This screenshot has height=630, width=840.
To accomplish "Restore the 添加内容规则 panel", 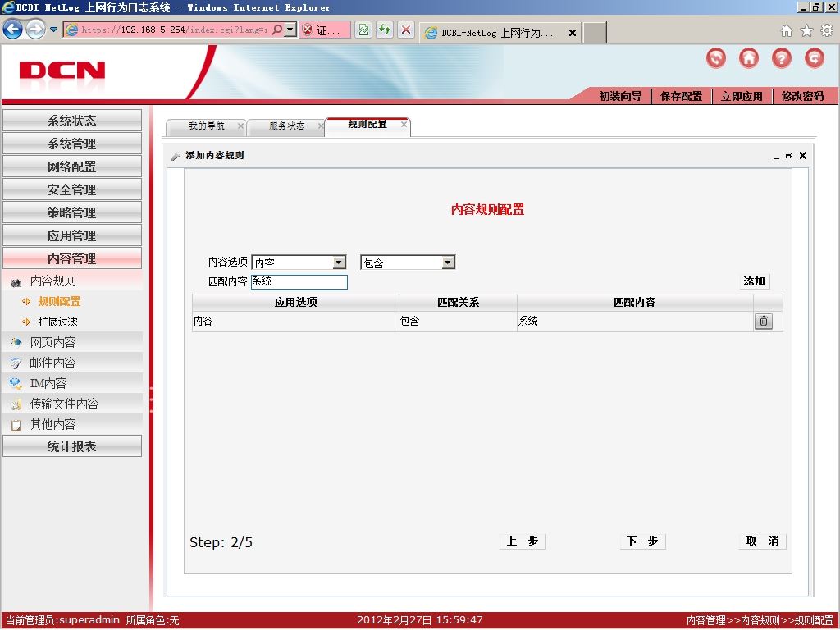I will (x=789, y=155).
